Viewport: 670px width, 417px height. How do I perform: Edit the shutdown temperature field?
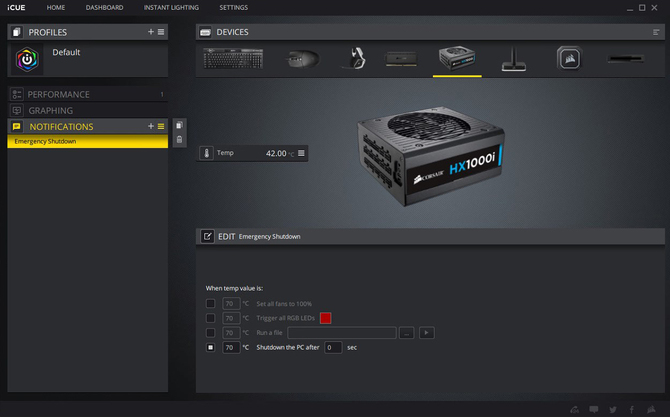pos(231,347)
